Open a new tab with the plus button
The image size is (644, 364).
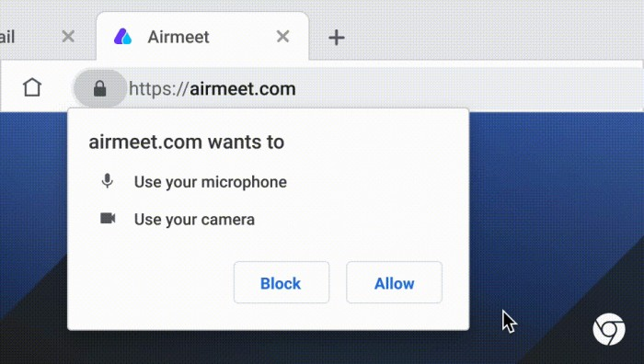[x=337, y=38]
